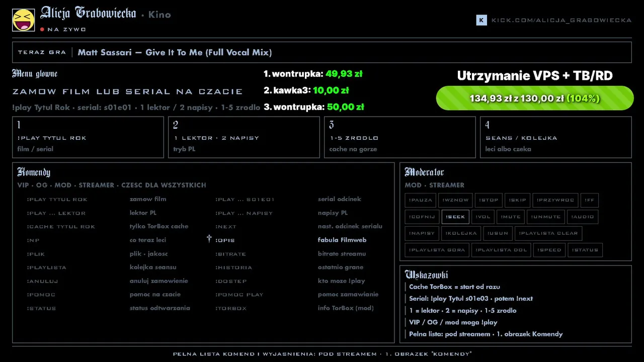Screen dimensions: 644x362
Task: Click the 'TORBOX' command in Komendy list
Action: coord(231,308)
